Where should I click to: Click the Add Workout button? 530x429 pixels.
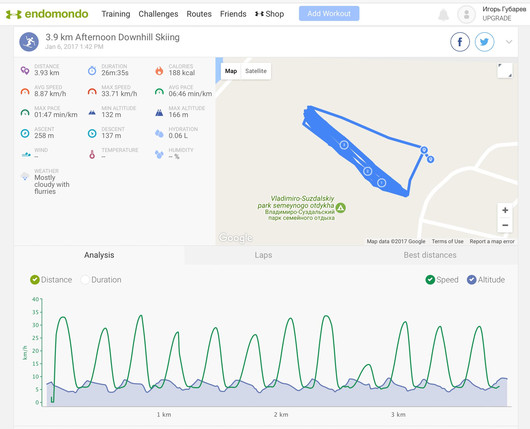click(329, 14)
